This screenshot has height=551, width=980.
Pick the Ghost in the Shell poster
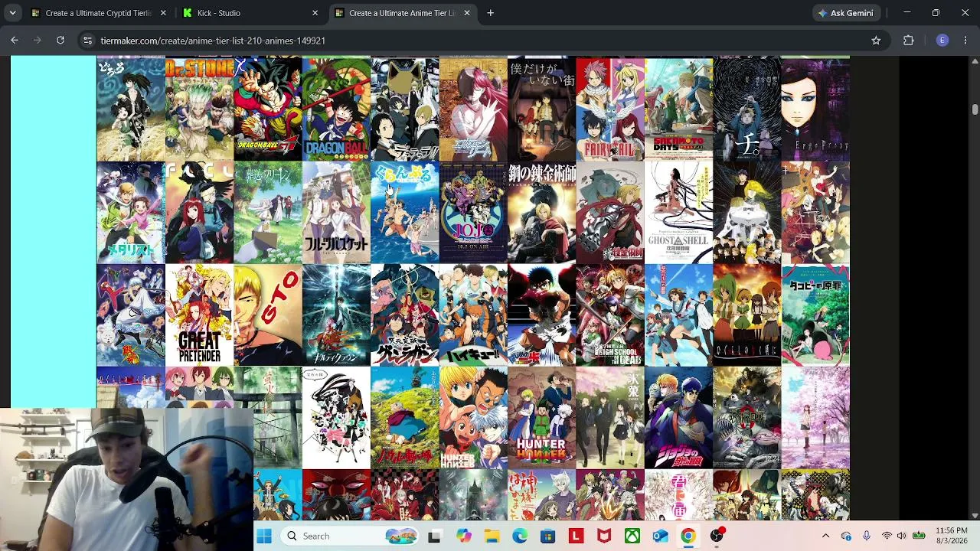click(x=678, y=212)
